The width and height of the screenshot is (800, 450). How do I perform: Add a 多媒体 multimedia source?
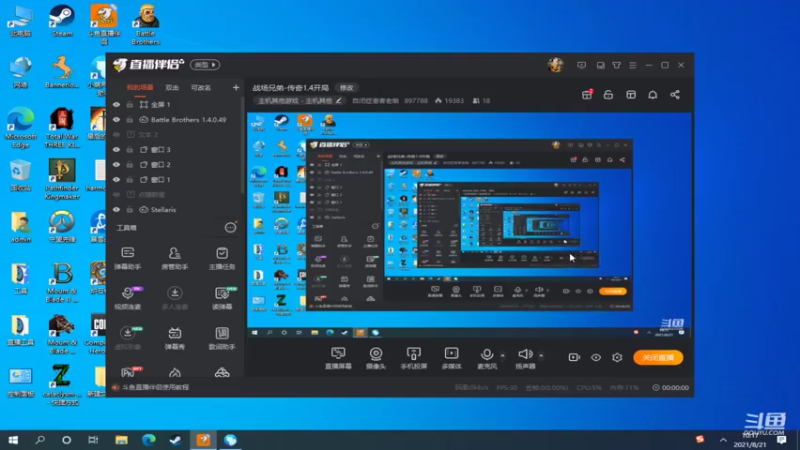pos(452,358)
